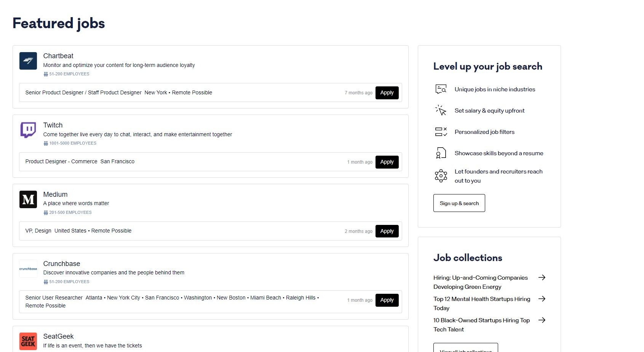This screenshot has height=352, width=644.
Task: Click 'New York • Remote Possible' location text
Action: 178,92
